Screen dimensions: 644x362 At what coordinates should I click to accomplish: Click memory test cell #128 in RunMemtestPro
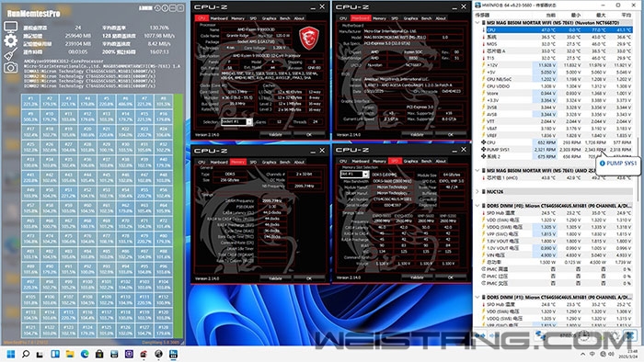[163, 331]
